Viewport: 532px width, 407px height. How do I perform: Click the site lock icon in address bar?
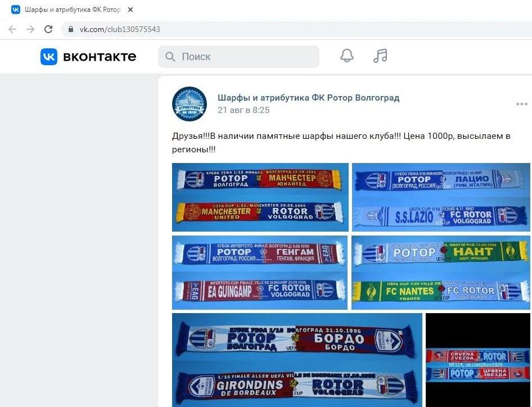(71, 29)
